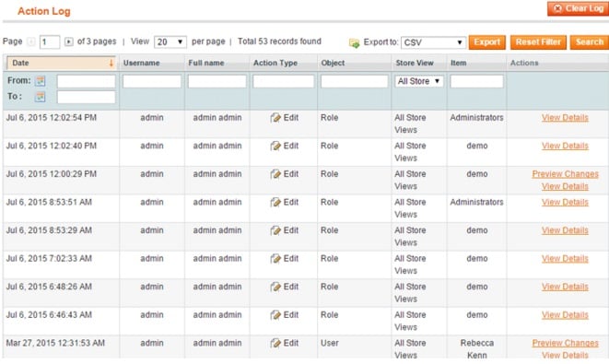This screenshot has height=364, width=609.
Task: Click edit icon in 8:53:51 AM row
Action: 275,203
